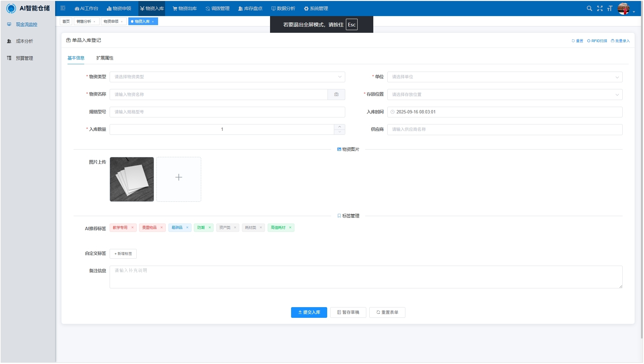Viewport: 644px width, 364px height.
Task: Close the 销售分析 tab
Action: tap(94, 22)
